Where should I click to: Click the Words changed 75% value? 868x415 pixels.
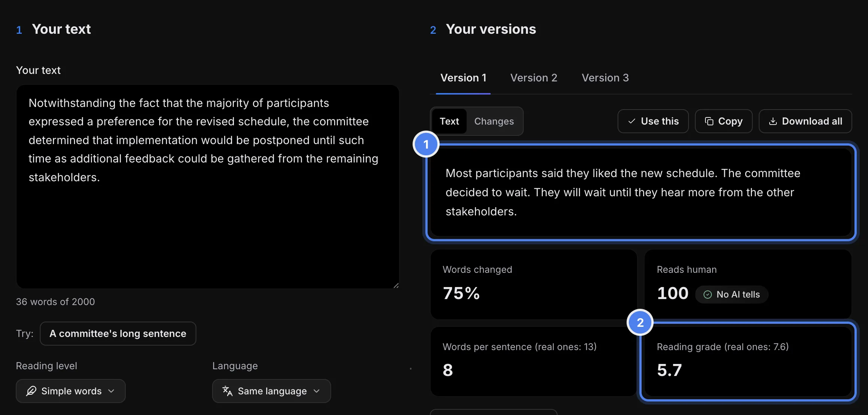[x=461, y=293]
